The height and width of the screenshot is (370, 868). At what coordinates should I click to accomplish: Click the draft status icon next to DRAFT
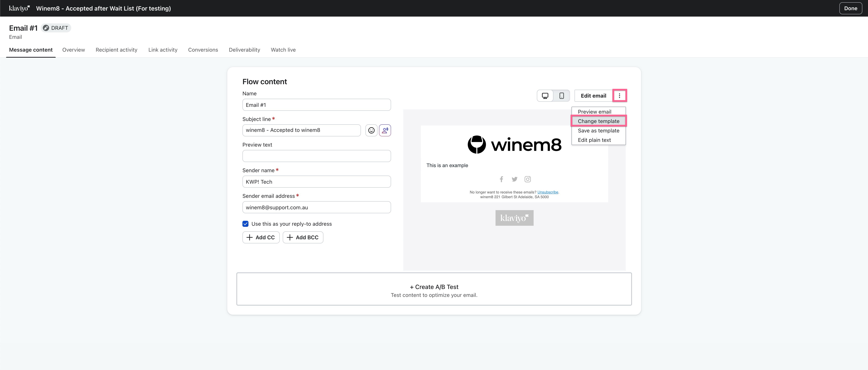pos(46,28)
